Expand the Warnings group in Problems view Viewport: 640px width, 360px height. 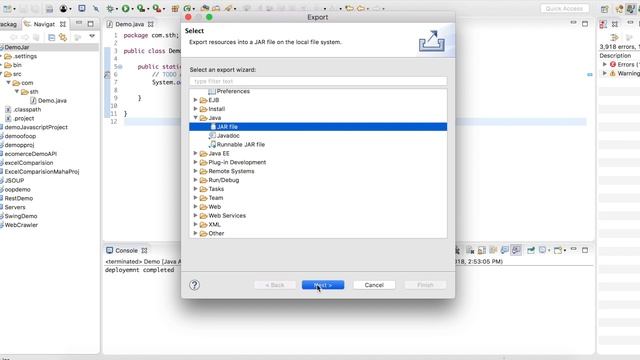[x=605, y=73]
